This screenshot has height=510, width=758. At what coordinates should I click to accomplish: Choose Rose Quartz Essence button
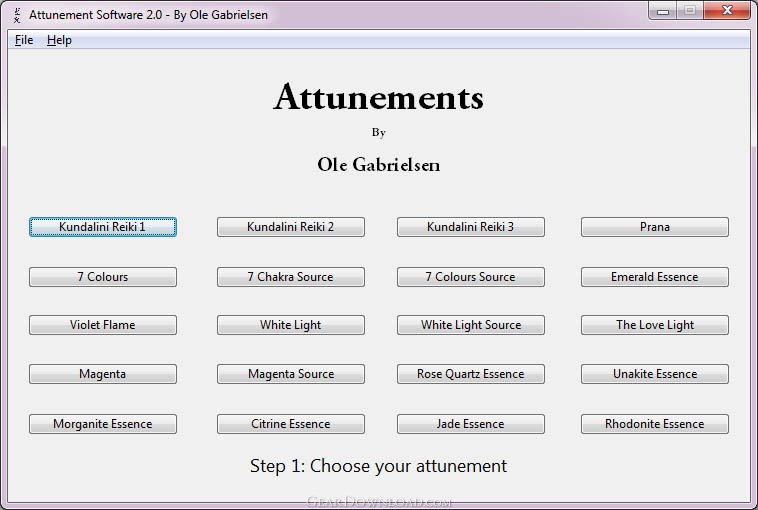pyautogui.click(x=470, y=374)
